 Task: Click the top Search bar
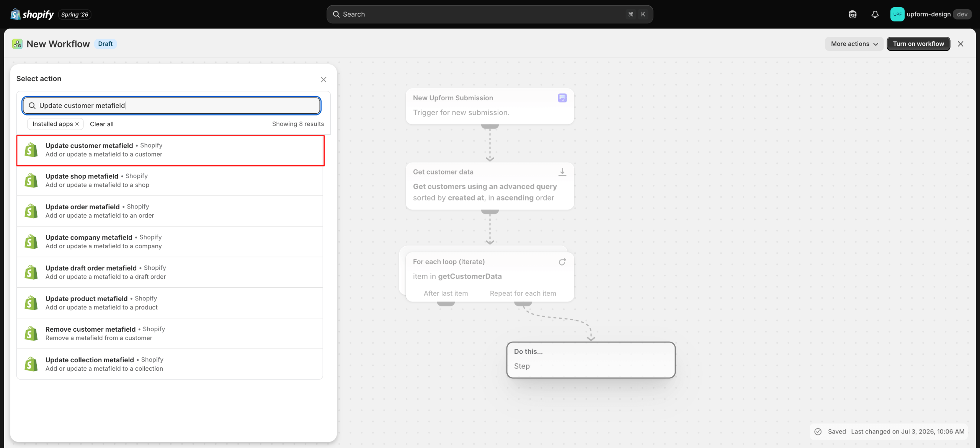pos(490,15)
